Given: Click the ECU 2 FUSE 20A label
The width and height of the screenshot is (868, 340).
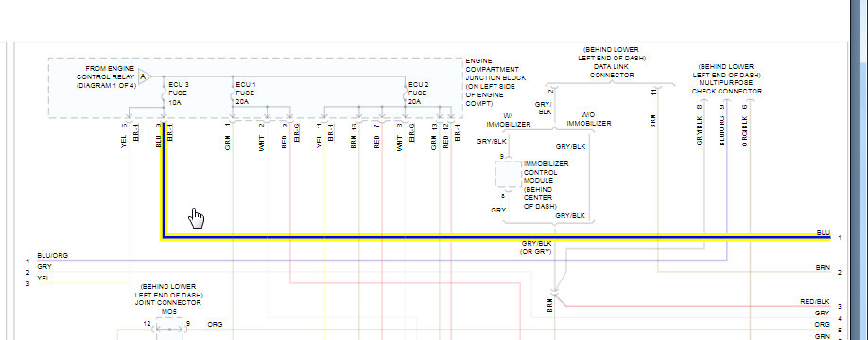Looking at the screenshot, I should pos(418,93).
